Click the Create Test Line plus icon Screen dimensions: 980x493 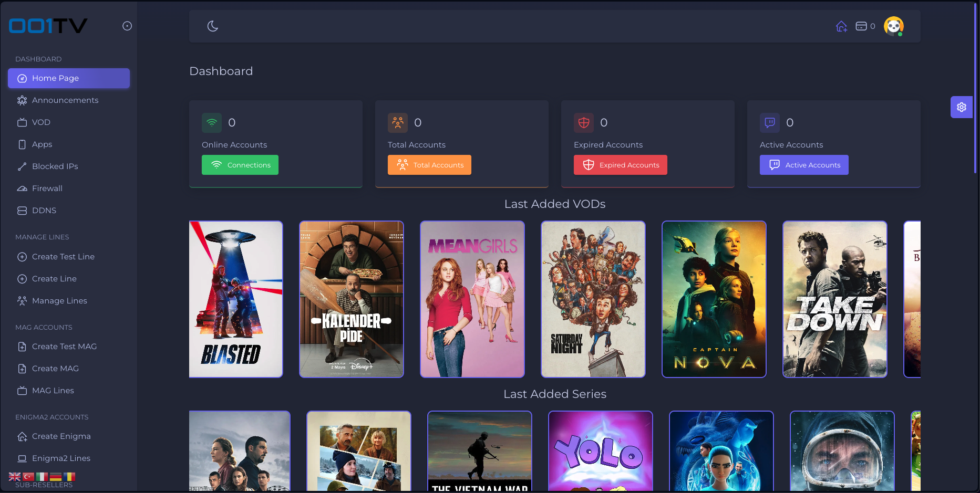22,257
